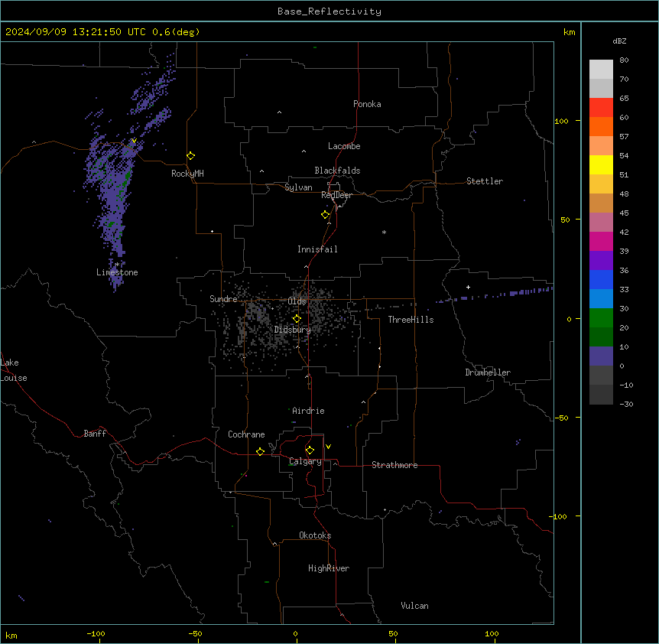
Task: Select the green 20-30 dBZ legend swatch
Action: coord(601,318)
